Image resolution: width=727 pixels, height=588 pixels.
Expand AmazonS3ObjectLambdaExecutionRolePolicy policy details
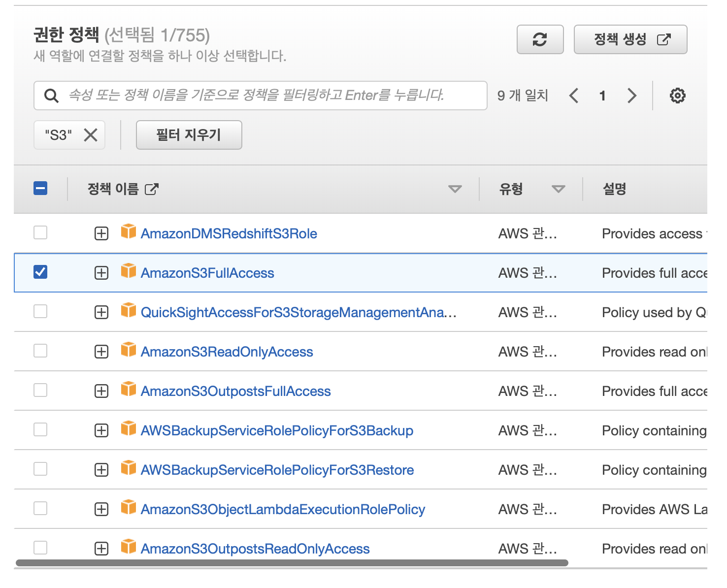click(101, 509)
